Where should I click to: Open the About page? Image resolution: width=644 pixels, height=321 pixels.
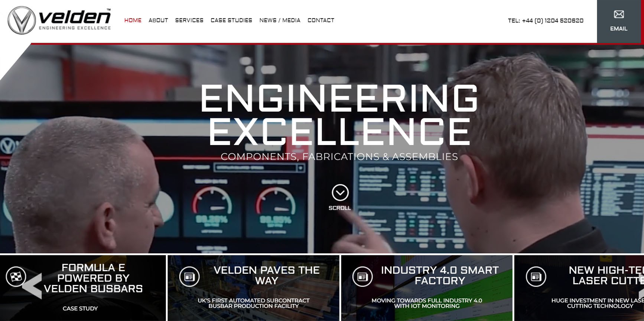(x=158, y=20)
